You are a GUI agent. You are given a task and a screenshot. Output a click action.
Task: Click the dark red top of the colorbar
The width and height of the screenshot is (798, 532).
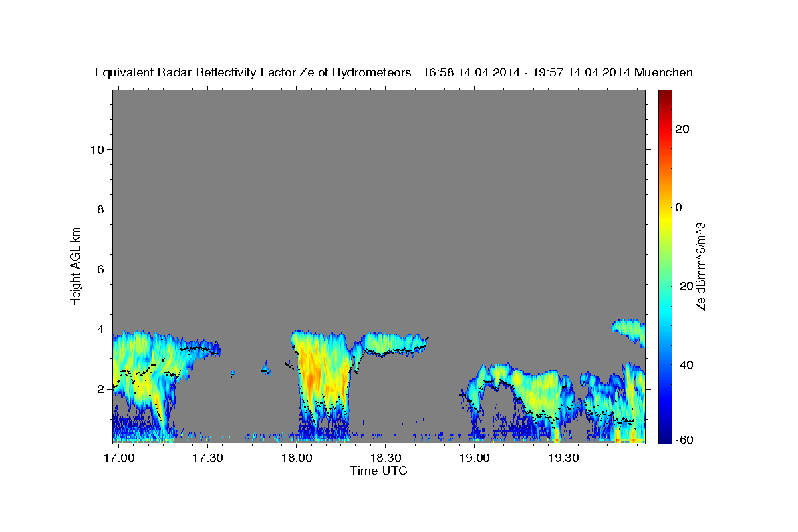click(664, 96)
